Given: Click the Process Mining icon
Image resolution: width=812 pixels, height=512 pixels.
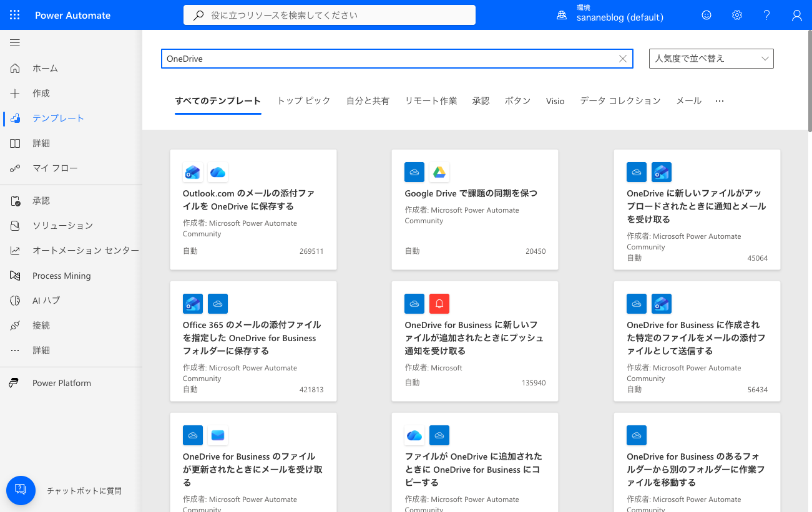Looking at the screenshot, I should click(x=16, y=276).
